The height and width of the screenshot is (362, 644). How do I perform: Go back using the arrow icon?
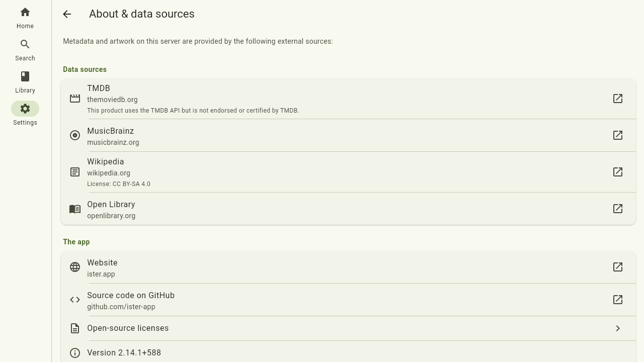click(x=67, y=14)
